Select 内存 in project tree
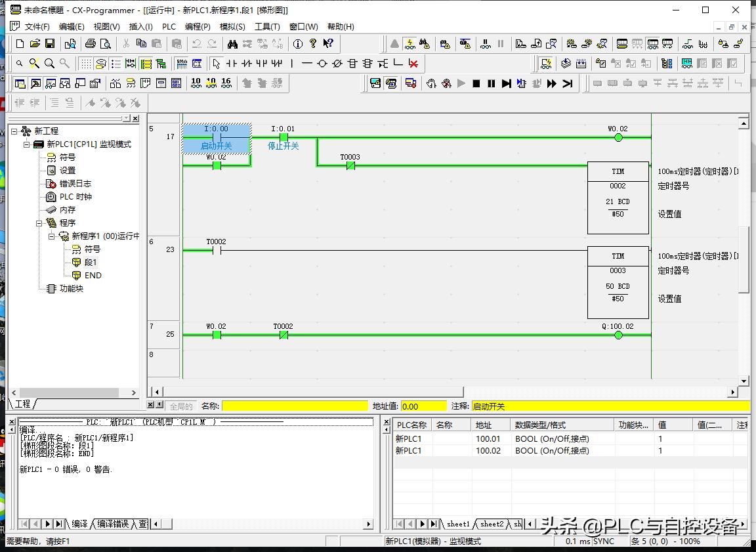 [x=68, y=210]
